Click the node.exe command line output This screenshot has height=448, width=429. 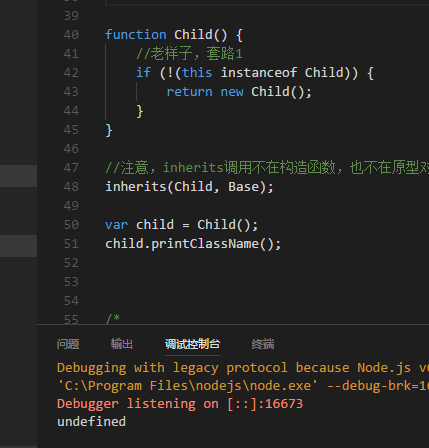click(x=243, y=386)
